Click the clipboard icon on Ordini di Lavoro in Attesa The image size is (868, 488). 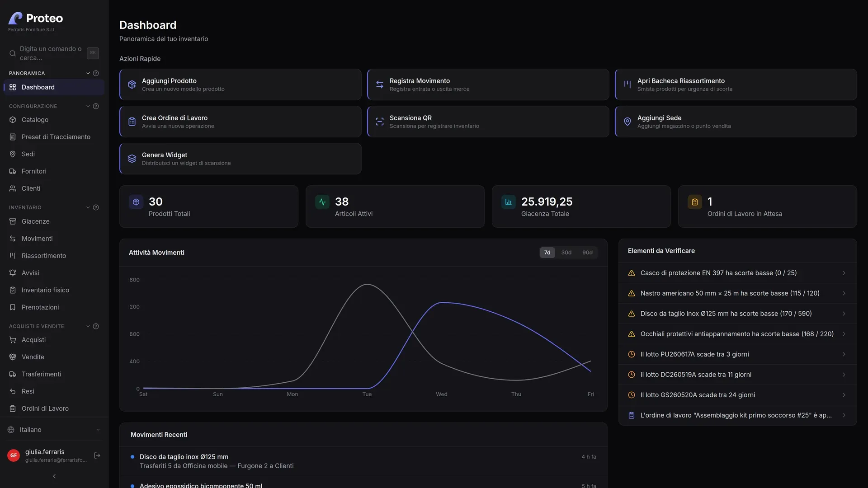click(695, 202)
